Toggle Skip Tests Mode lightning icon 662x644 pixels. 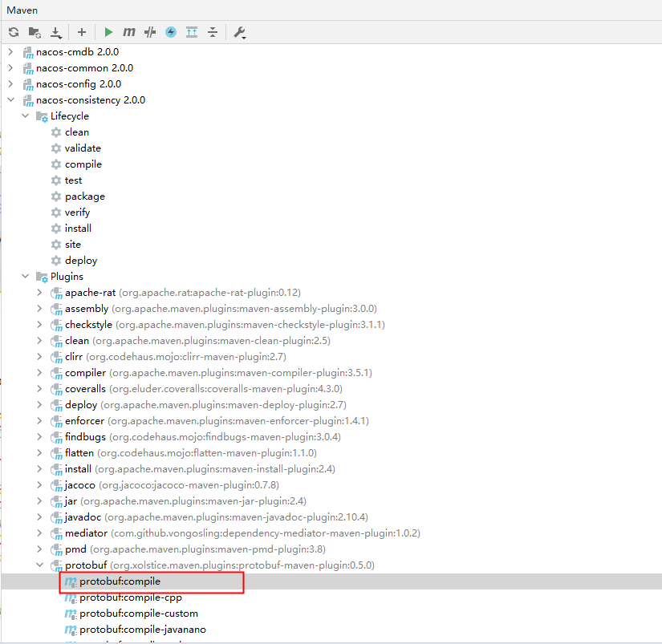pyautogui.click(x=171, y=32)
